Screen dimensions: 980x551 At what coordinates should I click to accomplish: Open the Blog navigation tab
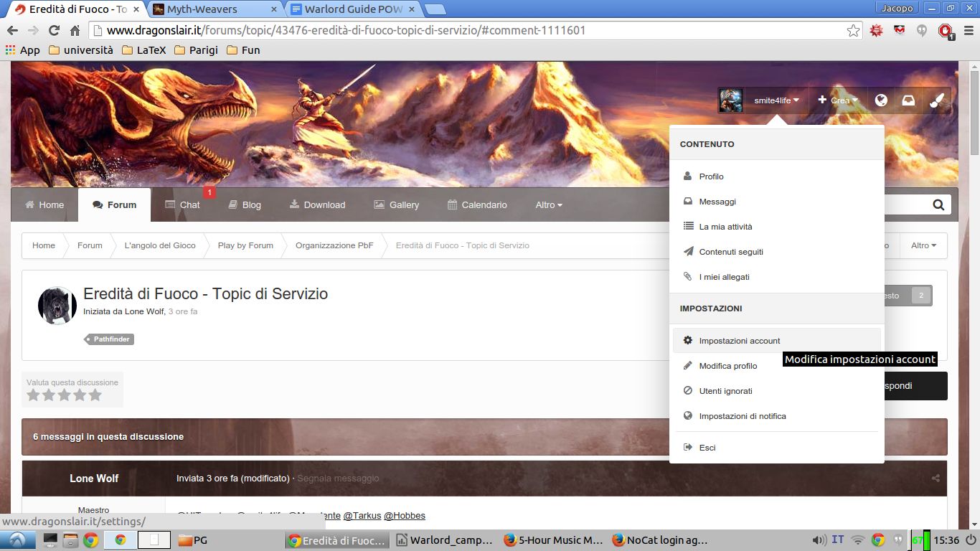tap(245, 205)
